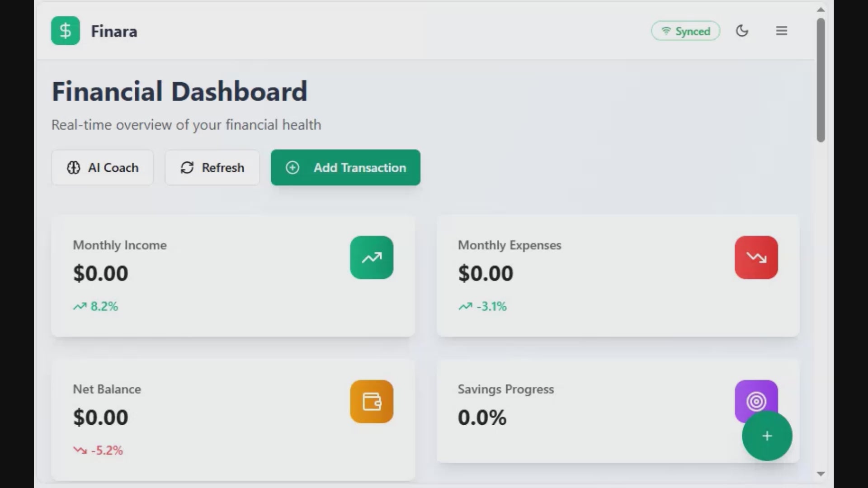Click the scrollbar up arrow
The image size is (868, 488).
pos(821,9)
